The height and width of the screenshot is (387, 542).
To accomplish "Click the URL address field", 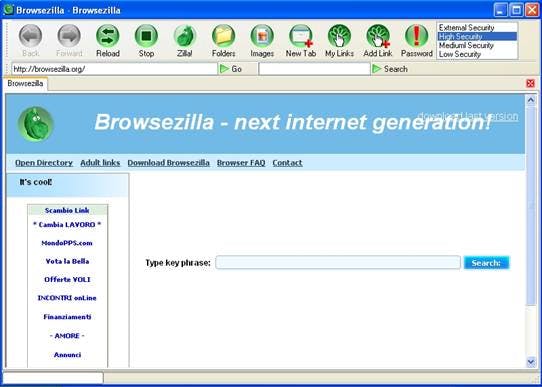I will [114, 69].
